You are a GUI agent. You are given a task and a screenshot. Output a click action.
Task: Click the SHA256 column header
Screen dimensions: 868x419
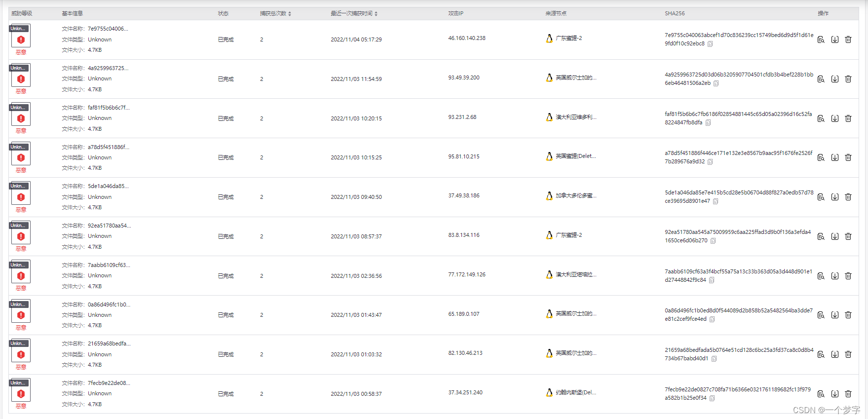(675, 13)
